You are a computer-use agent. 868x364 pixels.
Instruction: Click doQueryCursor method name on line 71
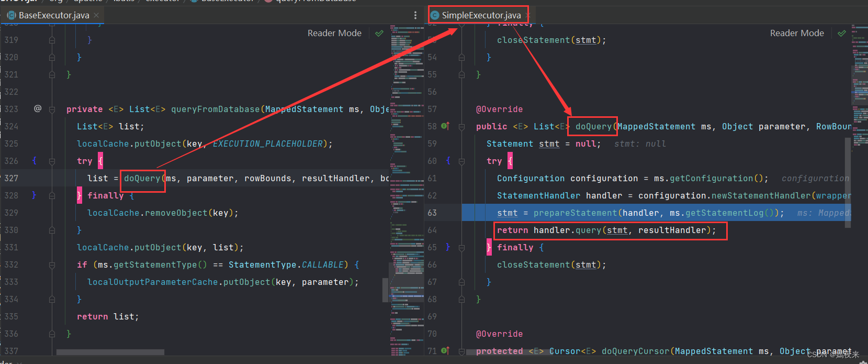(635, 351)
